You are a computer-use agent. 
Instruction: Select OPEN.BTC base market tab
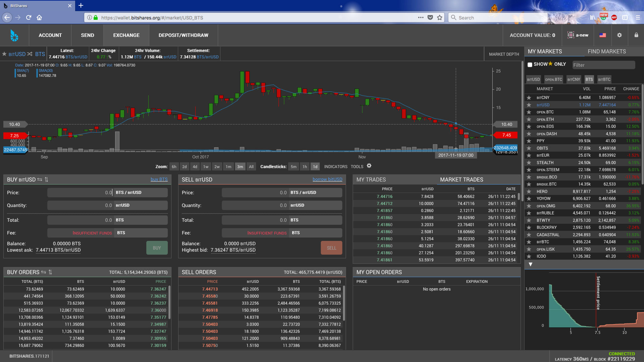(553, 80)
